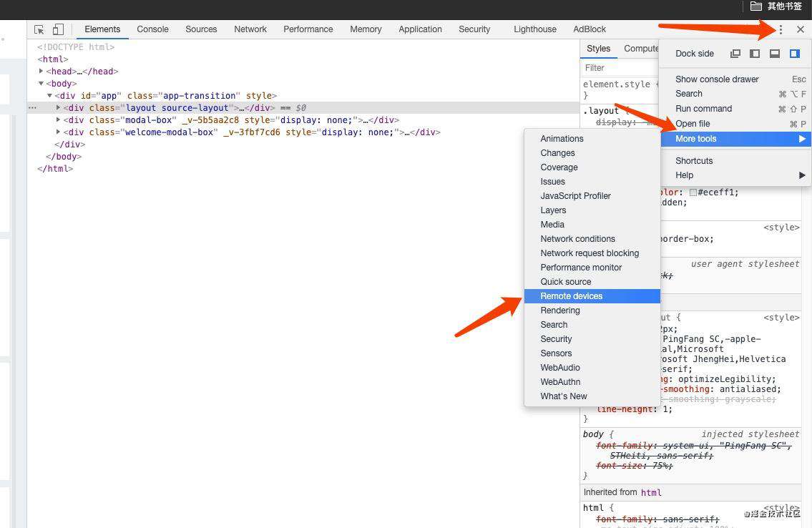Viewport: 812px width, 528px height.
Task: Open the AdBlock tab
Action: click(590, 29)
